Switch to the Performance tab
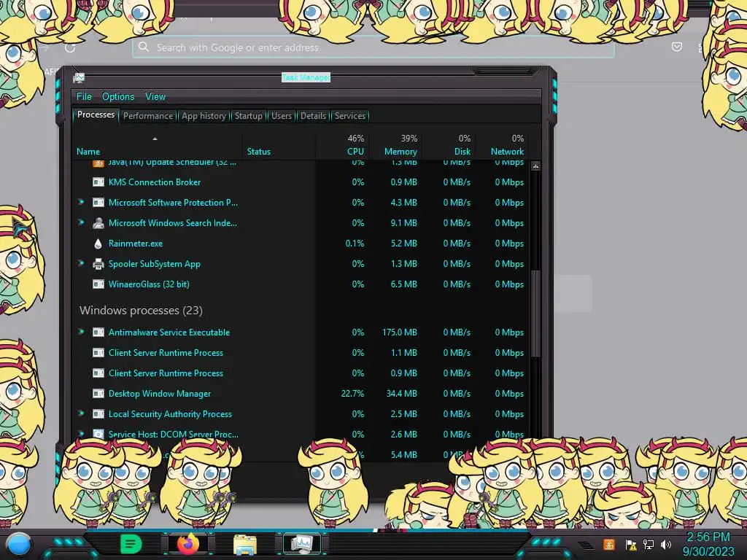Viewport: 747px width, 560px height. point(148,116)
